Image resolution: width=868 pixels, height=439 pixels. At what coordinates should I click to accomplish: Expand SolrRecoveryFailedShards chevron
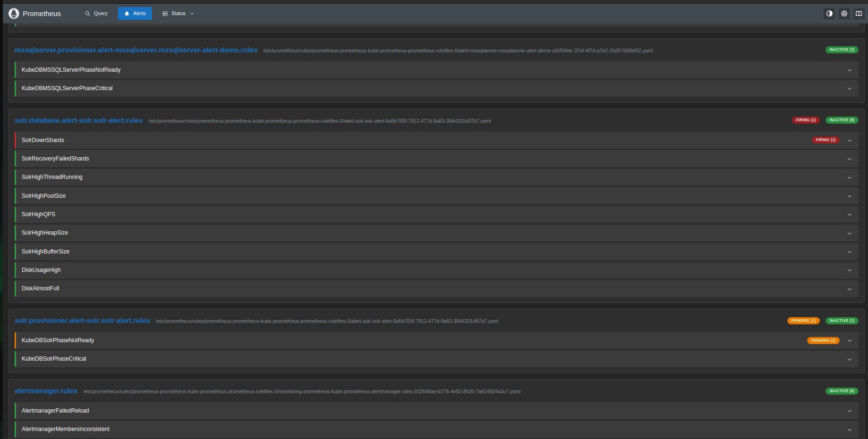point(850,159)
